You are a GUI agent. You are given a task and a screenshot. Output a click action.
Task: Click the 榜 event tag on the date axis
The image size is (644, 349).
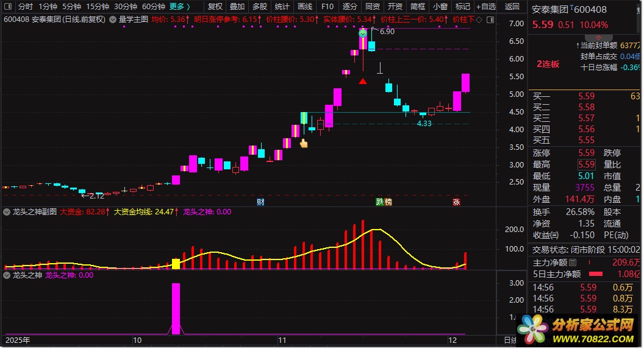click(x=388, y=202)
